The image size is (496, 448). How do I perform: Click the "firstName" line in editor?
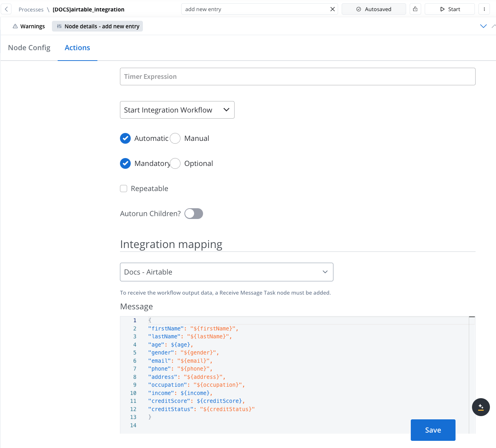pos(193,329)
